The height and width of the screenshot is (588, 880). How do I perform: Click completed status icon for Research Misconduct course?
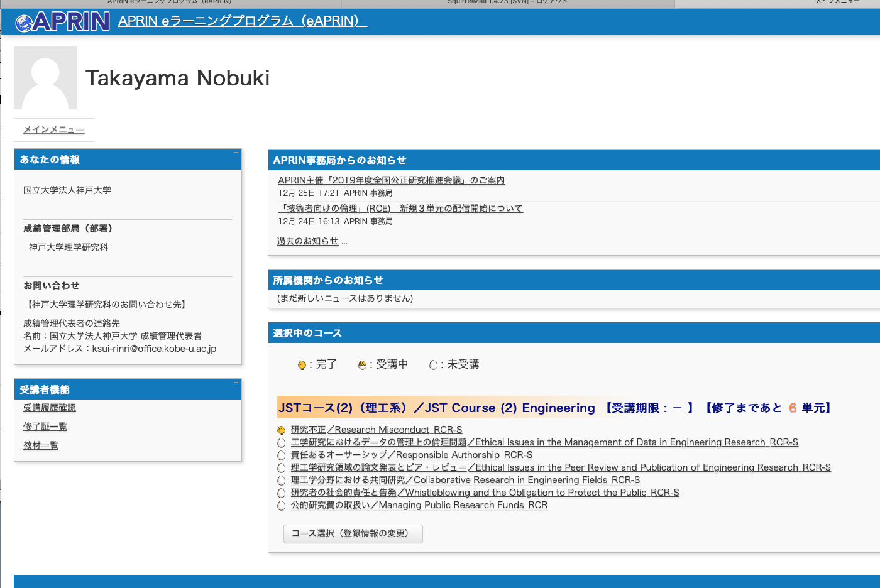[281, 430]
